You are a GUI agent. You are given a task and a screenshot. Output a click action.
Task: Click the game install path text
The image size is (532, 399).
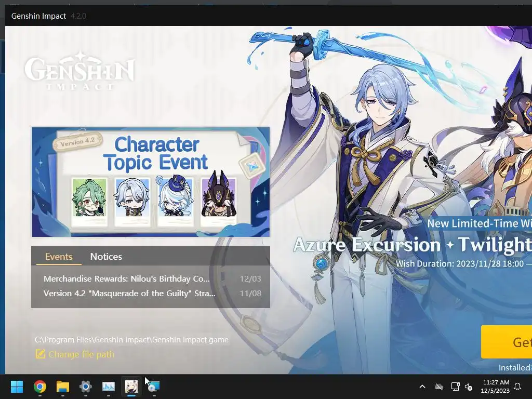coord(131,340)
